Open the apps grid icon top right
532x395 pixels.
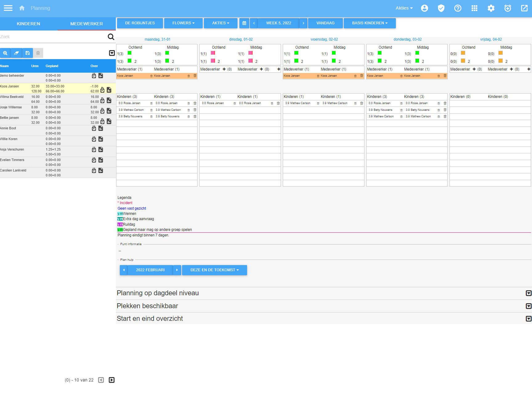click(x=474, y=8)
